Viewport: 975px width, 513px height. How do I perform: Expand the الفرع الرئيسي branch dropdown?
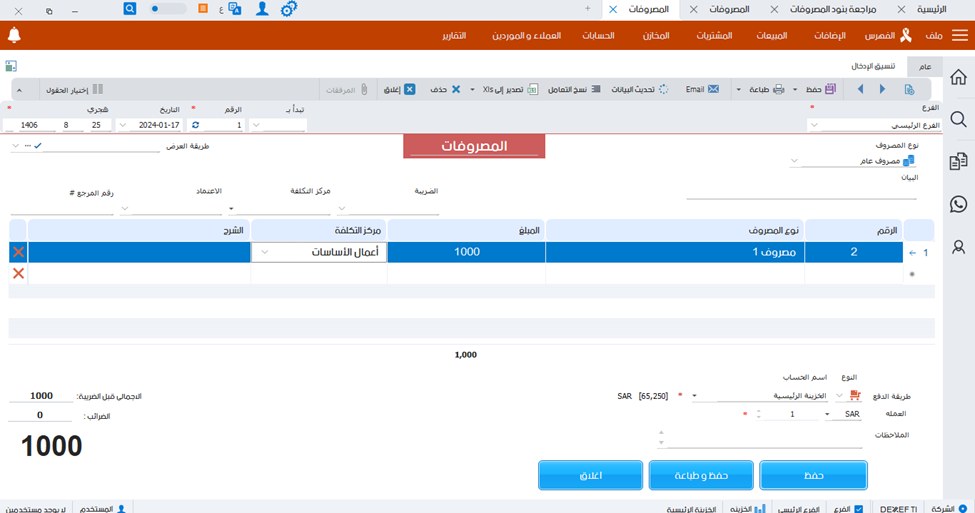point(813,125)
